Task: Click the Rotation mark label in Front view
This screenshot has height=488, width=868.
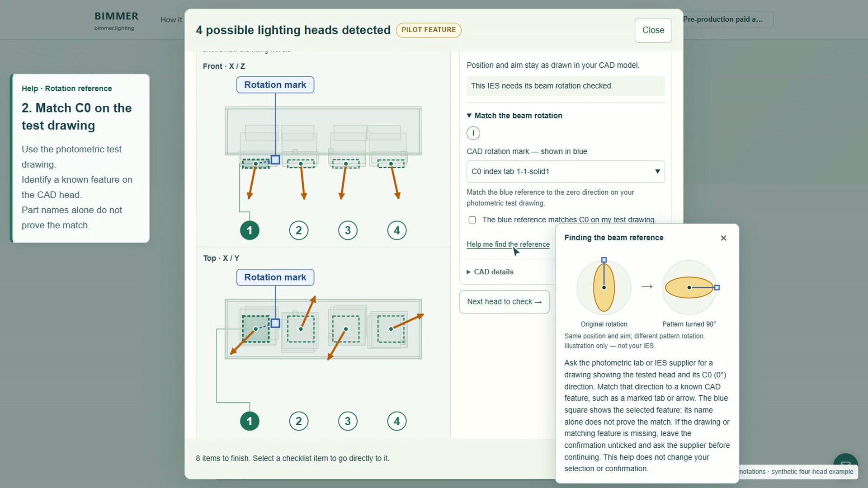Action: tap(275, 85)
